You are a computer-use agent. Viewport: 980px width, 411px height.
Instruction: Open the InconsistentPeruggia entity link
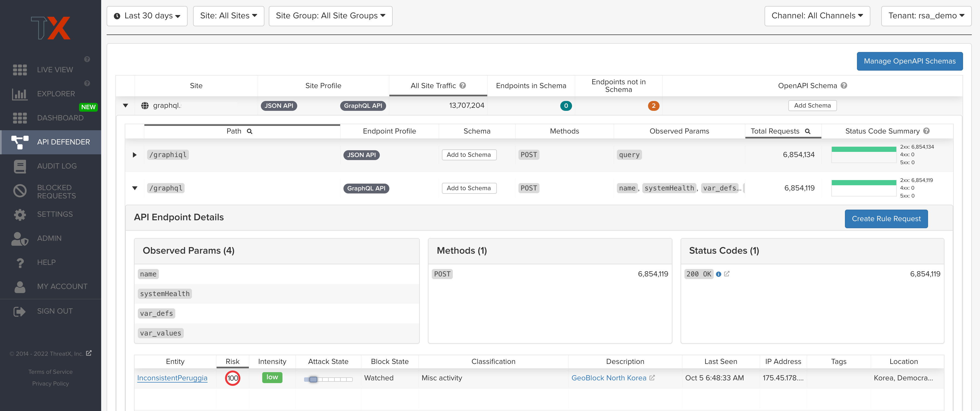pyautogui.click(x=172, y=378)
